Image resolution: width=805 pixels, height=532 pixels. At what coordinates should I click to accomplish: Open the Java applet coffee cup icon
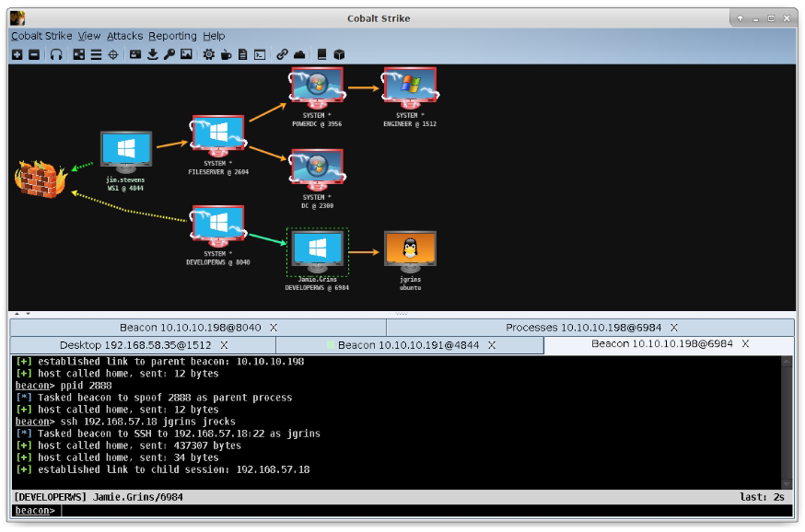pos(226,54)
